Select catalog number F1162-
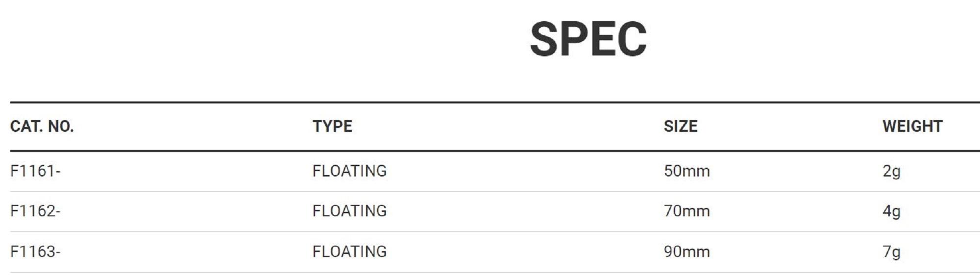This screenshot has width=980, height=279. click(35, 211)
